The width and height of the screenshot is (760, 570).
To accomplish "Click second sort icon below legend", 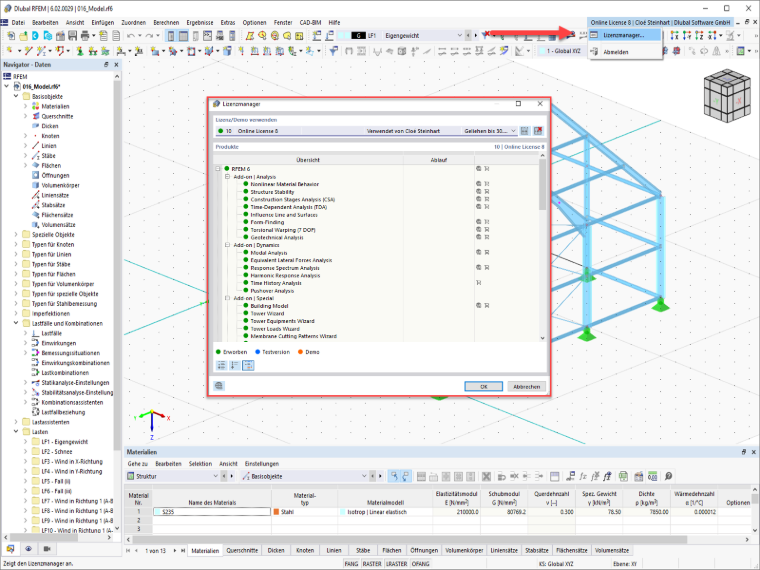I will pyautogui.click(x=235, y=365).
